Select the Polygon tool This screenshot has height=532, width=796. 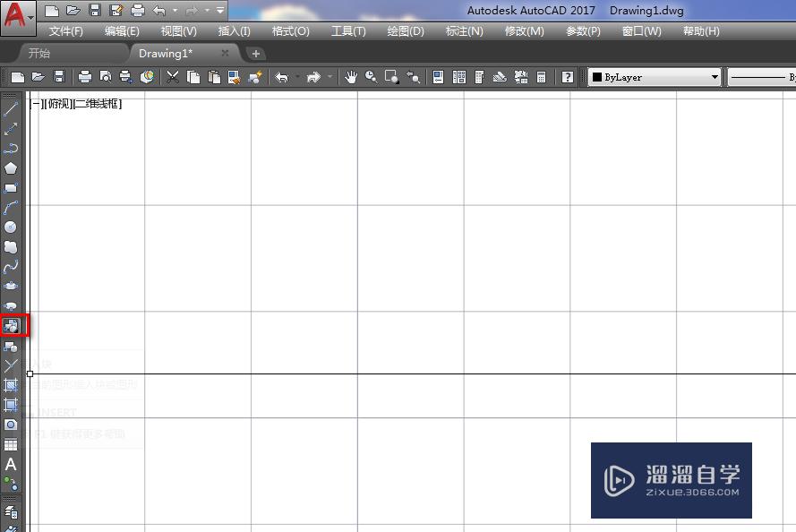click(11, 168)
